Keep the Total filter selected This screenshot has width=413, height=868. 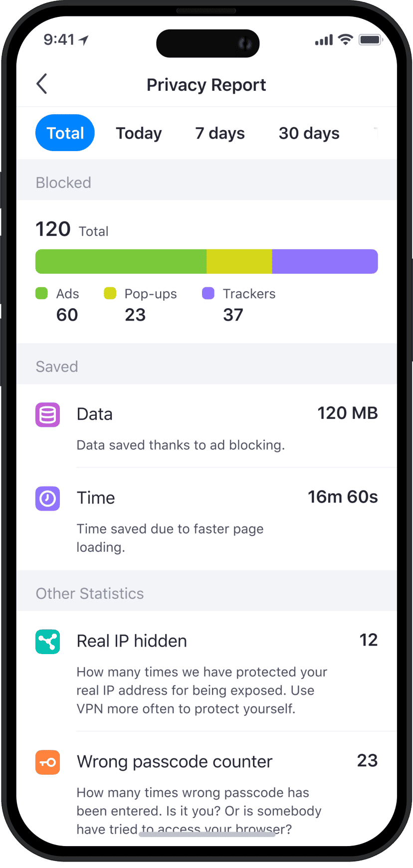click(x=65, y=133)
